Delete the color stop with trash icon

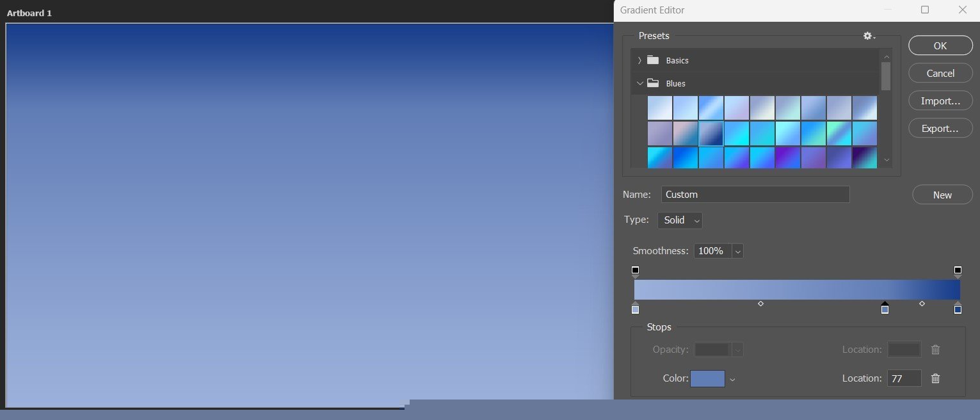[x=935, y=378]
